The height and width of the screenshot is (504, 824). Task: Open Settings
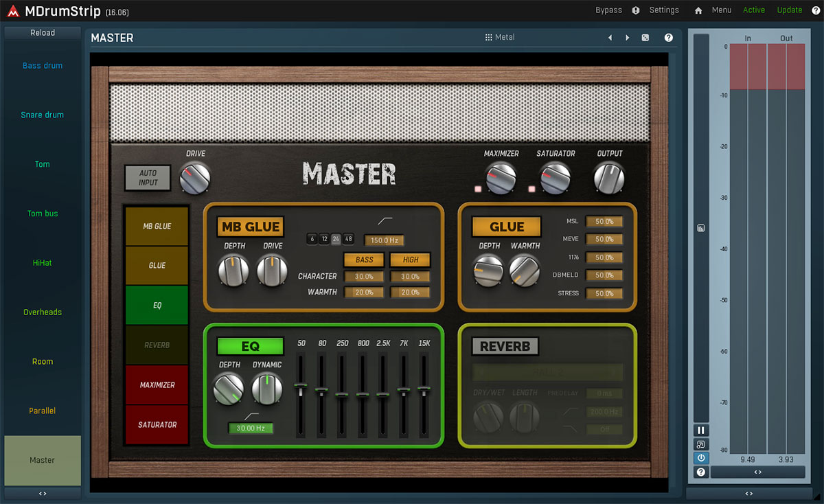click(x=664, y=10)
